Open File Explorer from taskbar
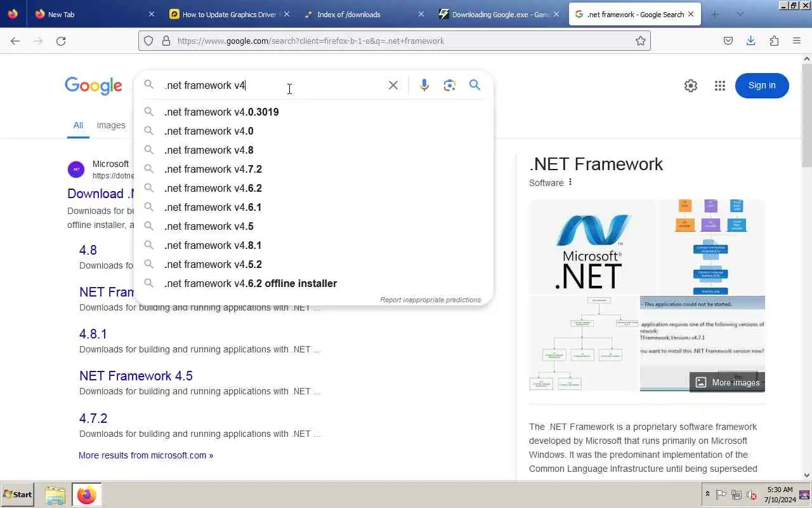The width and height of the screenshot is (812, 508). pyautogui.click(x=55, y=495)
